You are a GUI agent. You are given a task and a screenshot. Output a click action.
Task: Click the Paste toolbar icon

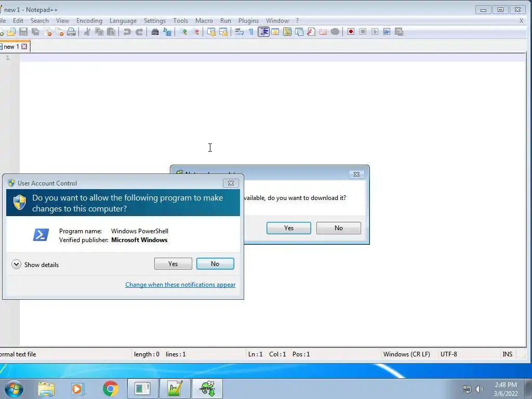click(111, 32)
